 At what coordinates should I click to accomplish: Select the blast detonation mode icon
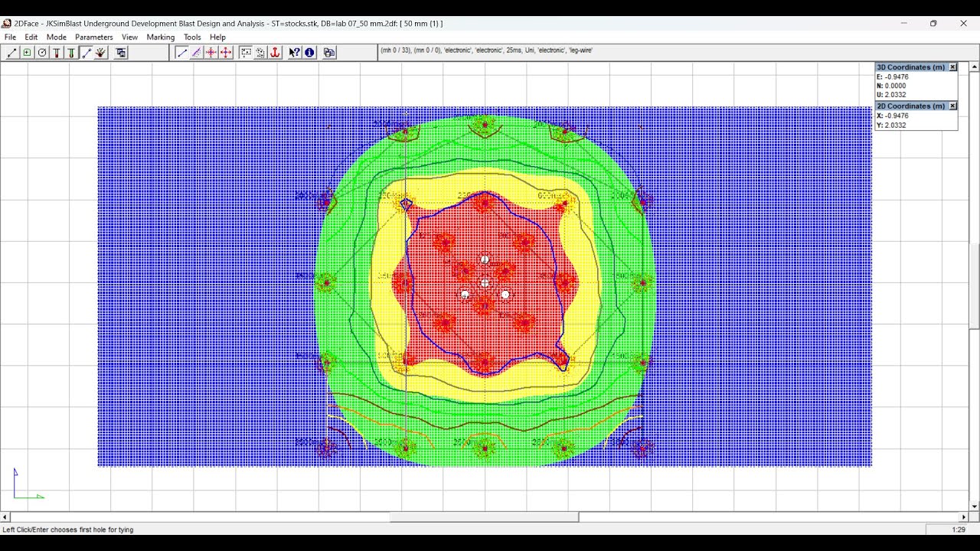[100, 53]
